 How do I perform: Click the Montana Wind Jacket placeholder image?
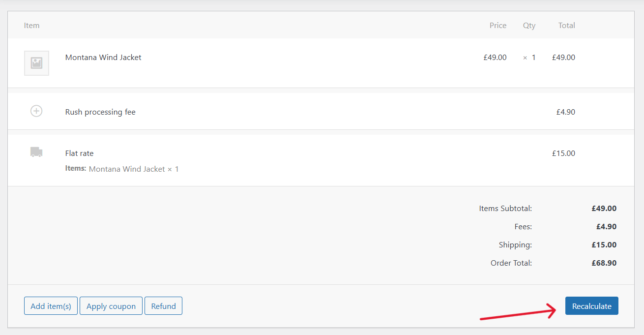[36, 63]
